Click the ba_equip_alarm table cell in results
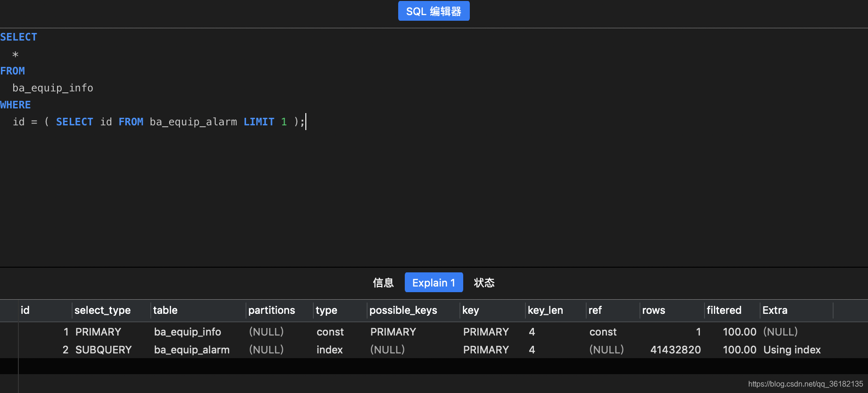Screen dimensions: 868x393 [x=192, y=350]
